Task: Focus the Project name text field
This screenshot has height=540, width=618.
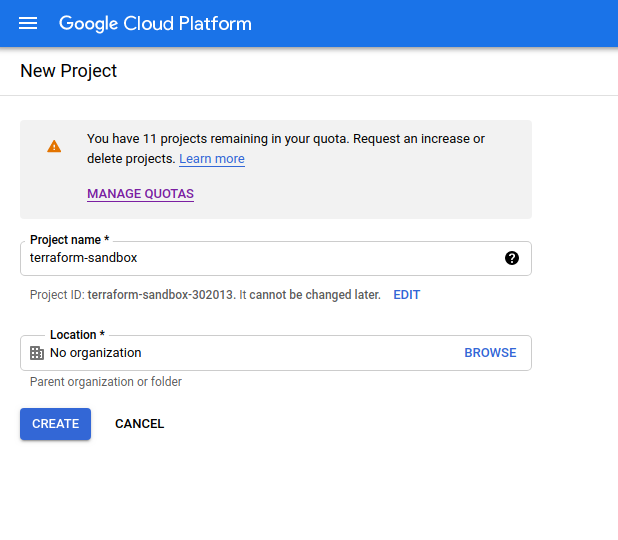Action: (276, 259)
